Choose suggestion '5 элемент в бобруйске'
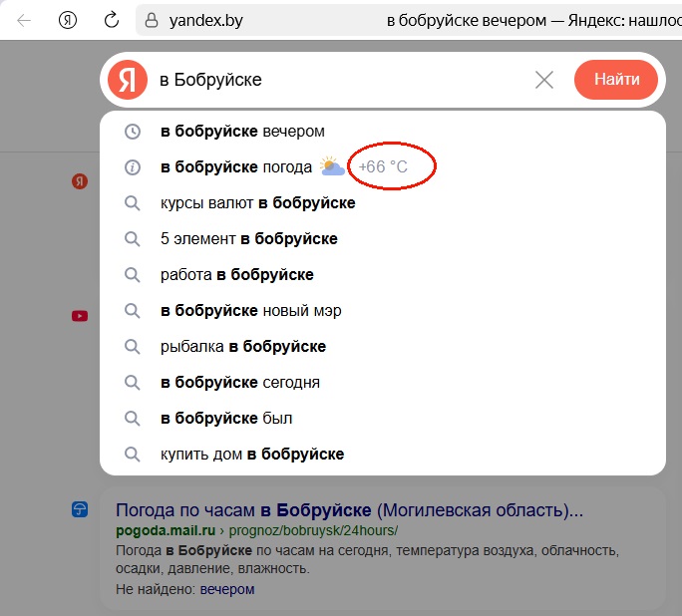Image resolution: width=682 pixels, height=616 pixels. click(x=248, y=239)
